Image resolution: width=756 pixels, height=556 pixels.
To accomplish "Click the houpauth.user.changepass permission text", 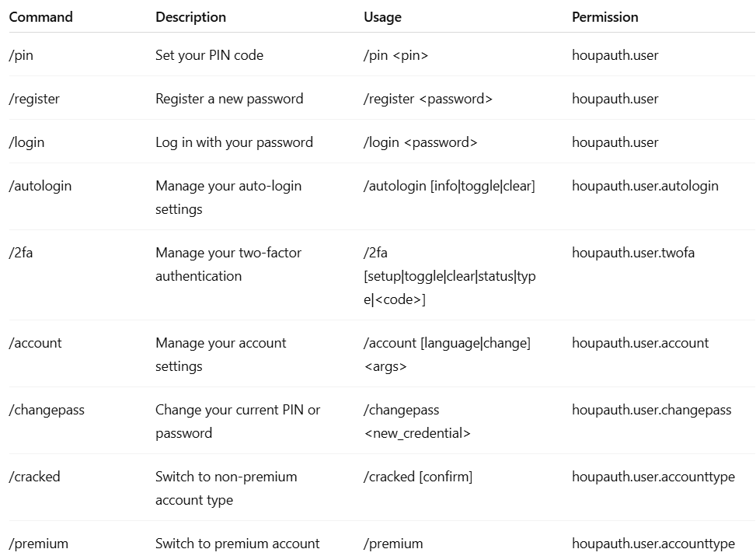I will pos(651,410).
